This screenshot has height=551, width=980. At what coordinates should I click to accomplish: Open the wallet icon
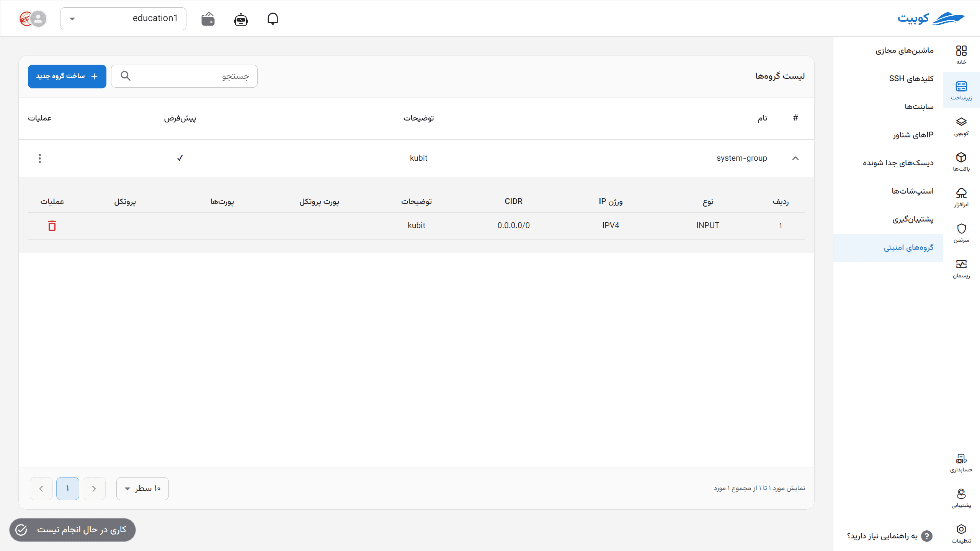208,19
